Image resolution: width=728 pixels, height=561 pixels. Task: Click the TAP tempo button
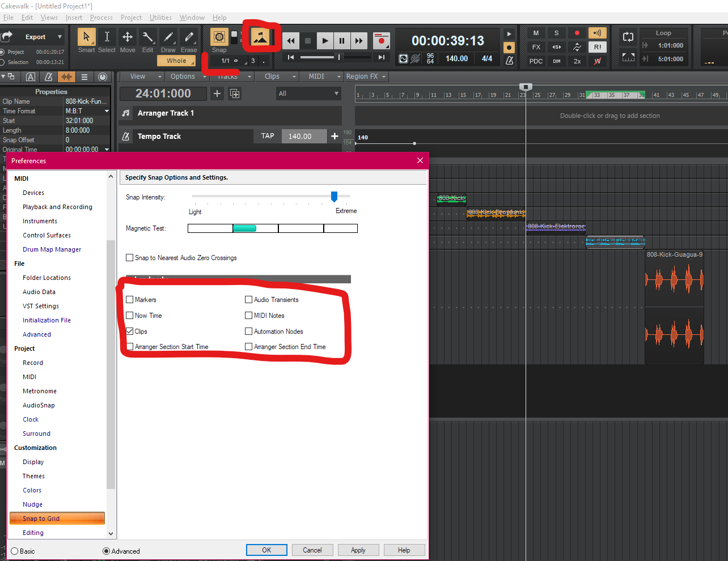pos(268,136)
